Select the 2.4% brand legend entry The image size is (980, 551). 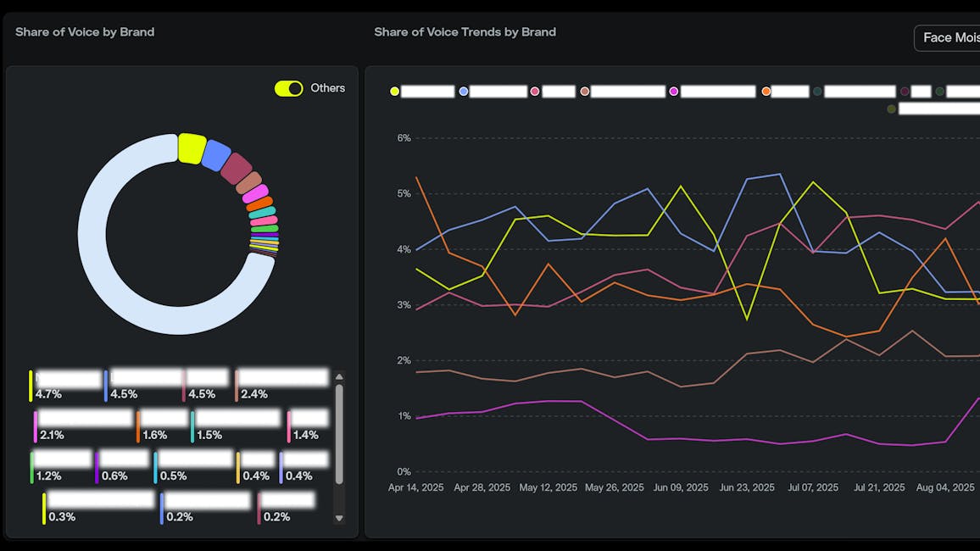(x=281, y=386)
